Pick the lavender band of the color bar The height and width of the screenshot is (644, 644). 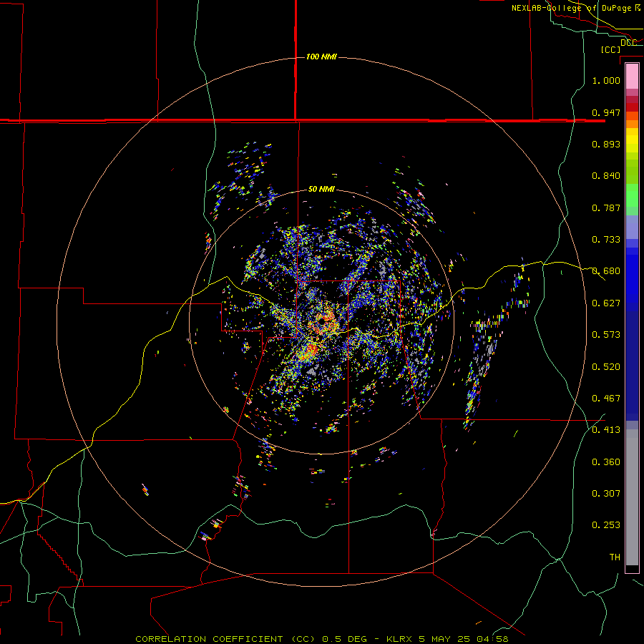pos(632,227)
